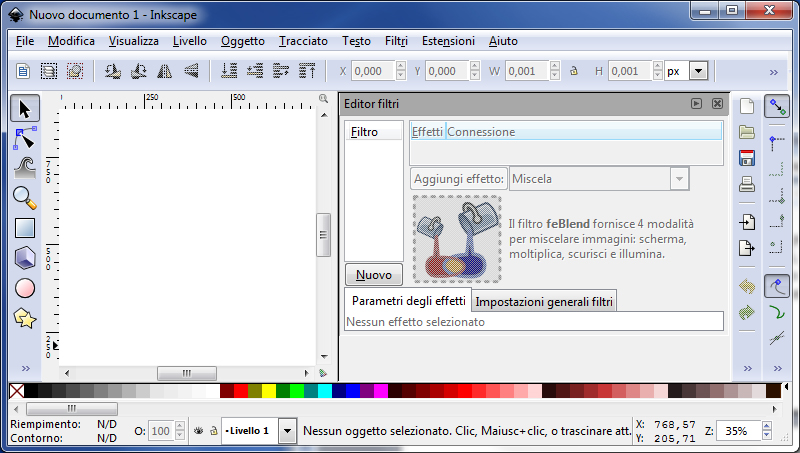Image resolution: width=800 pixels, height=453 pixels.
Task: Toggle the enable snapping button
Action: (776, 107)
